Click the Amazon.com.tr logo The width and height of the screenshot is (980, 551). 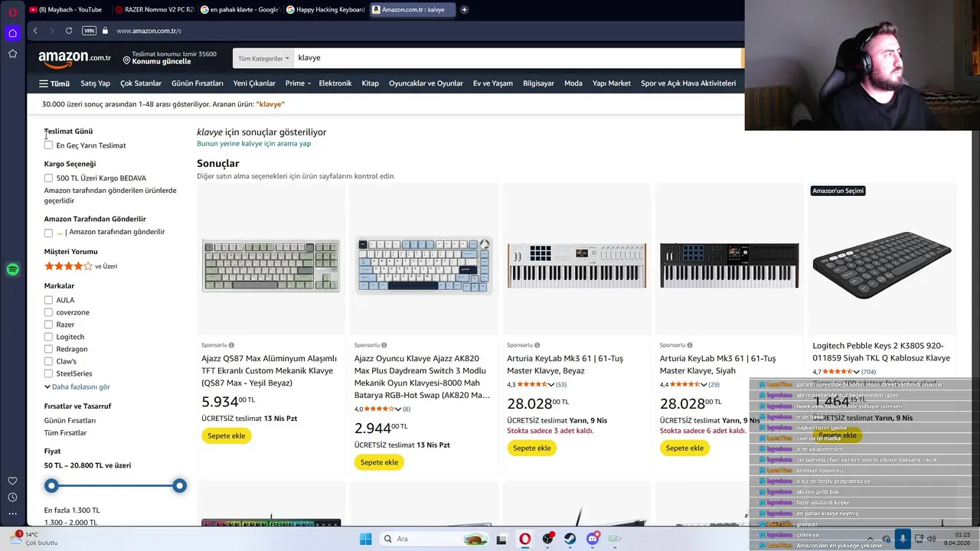click(x=74, y=57)
